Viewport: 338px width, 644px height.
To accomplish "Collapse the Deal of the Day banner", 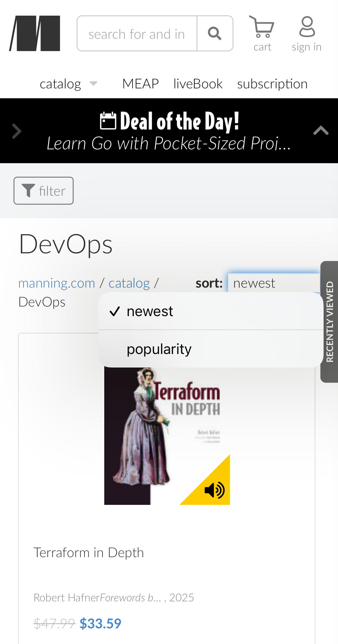I will click(x=321, y=131).
